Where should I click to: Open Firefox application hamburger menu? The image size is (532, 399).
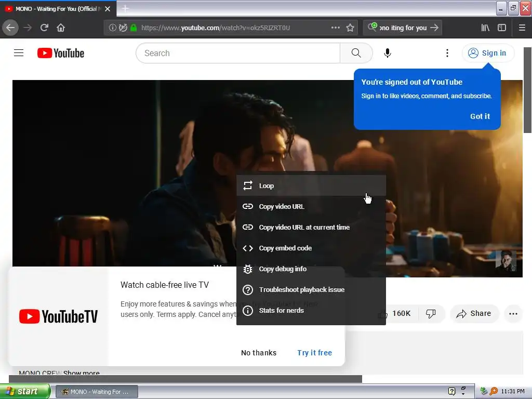click(522, 28)
